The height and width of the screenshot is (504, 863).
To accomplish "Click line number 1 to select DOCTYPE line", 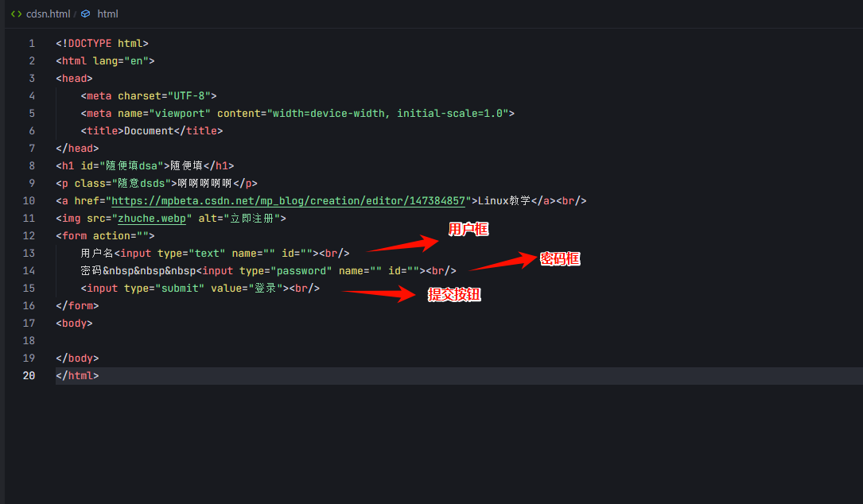I will [x=31, y=43].
